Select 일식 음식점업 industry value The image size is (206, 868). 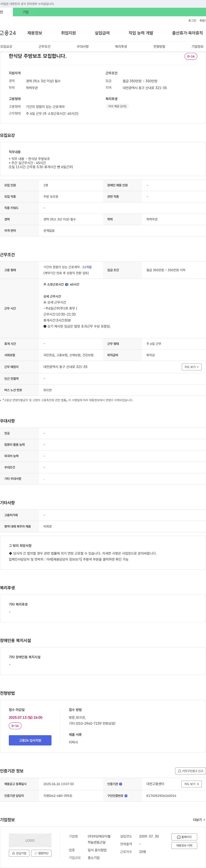97,850
